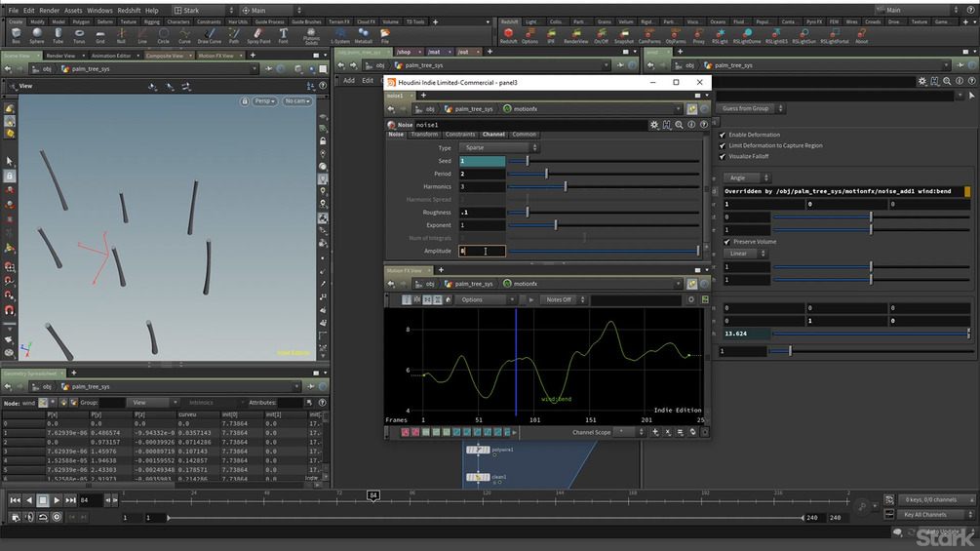Toggle Limit Deformation to Capture Region
This screenshot has width=980, height=551.
click(723, 145)
